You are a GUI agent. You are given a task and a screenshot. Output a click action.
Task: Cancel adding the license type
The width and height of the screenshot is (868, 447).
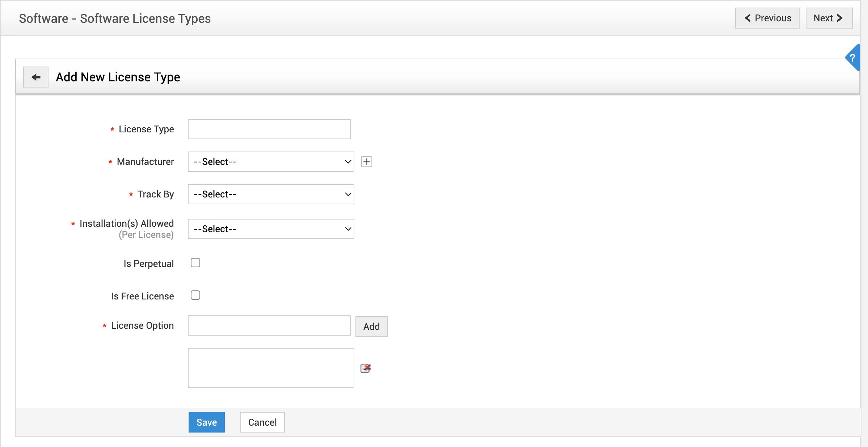pyautogui.click(x=262, y=422)
